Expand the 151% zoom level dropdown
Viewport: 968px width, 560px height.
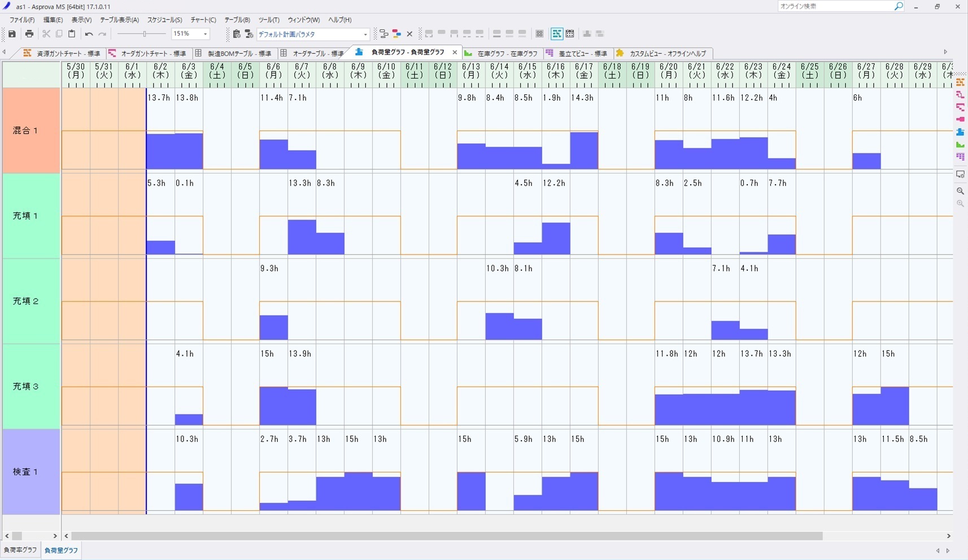[x=205, y=34]
